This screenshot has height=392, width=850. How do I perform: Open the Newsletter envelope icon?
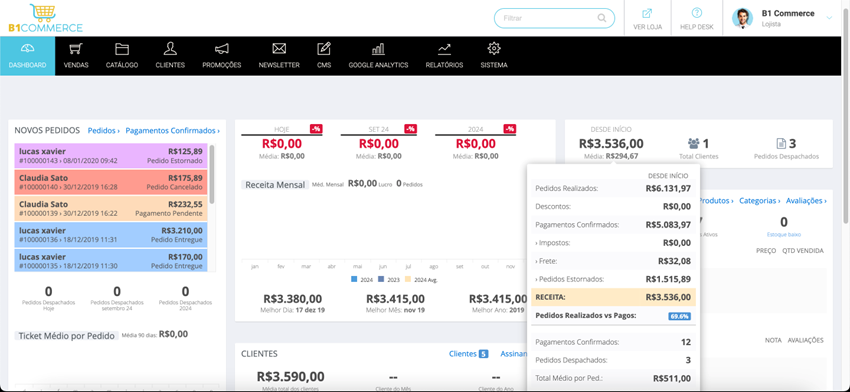[279, 49]
